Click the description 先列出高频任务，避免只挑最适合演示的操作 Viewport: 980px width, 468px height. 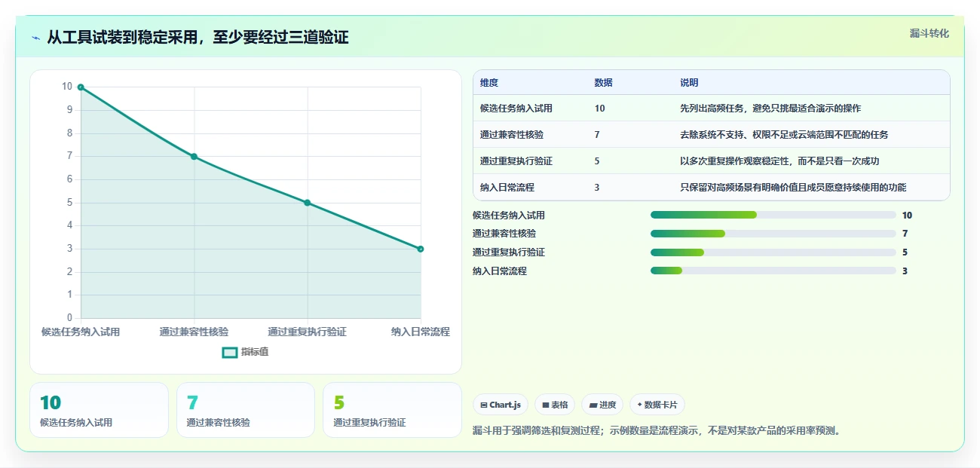pos(770,109)
